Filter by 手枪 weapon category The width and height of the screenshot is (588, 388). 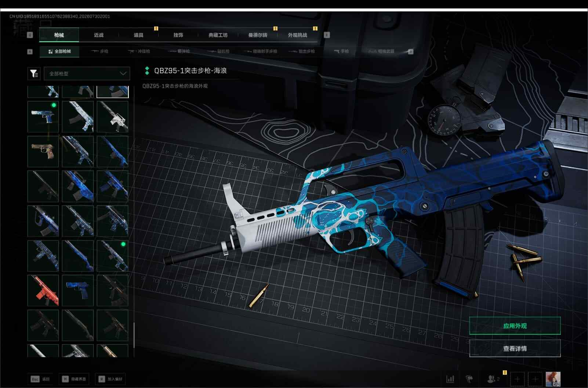coord(342,51)
